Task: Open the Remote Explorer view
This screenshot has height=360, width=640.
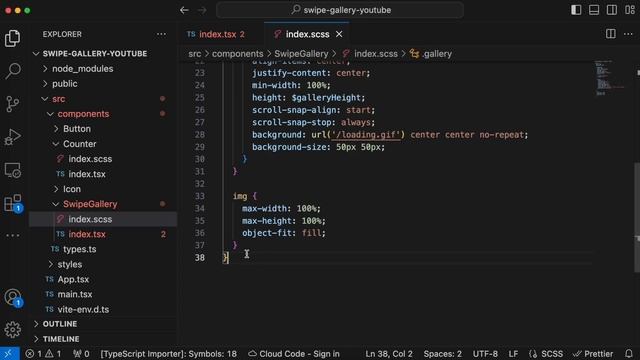Action: click(x=12, y=170)
